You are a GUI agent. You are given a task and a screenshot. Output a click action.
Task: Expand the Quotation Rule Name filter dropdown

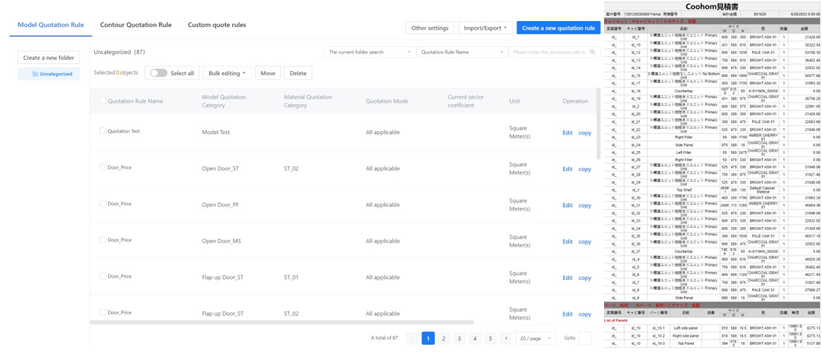click(462, 52)
